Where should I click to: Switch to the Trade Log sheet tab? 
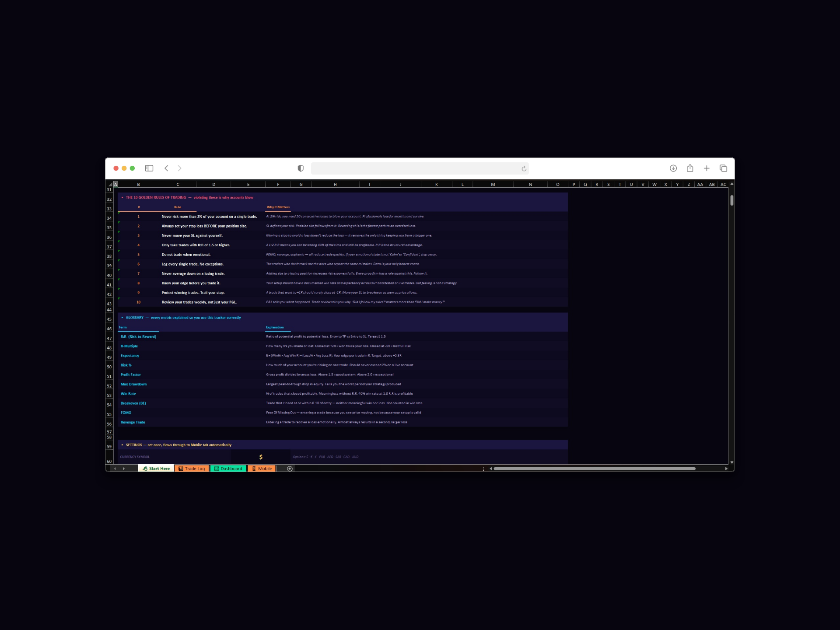coord(192,468)
